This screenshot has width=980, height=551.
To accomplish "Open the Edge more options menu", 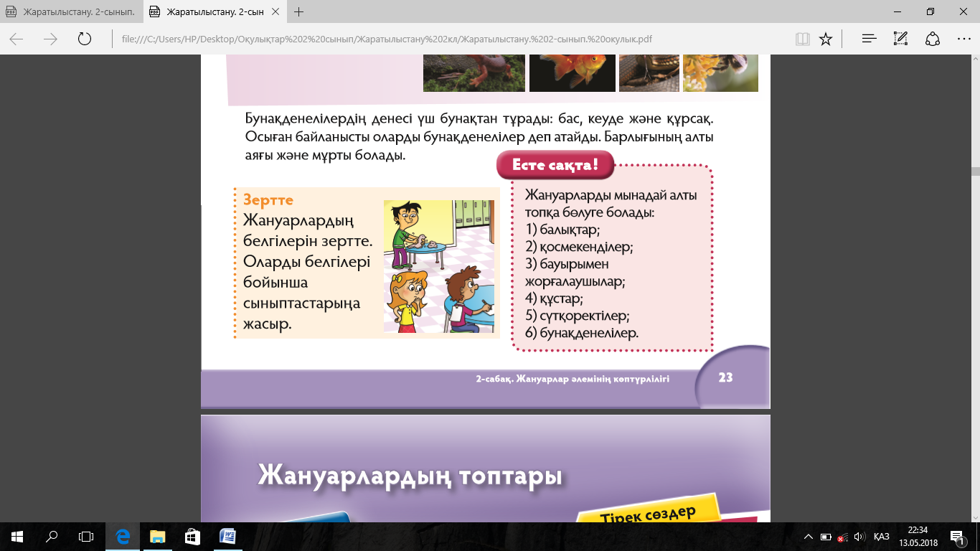I will coord(964,39).
